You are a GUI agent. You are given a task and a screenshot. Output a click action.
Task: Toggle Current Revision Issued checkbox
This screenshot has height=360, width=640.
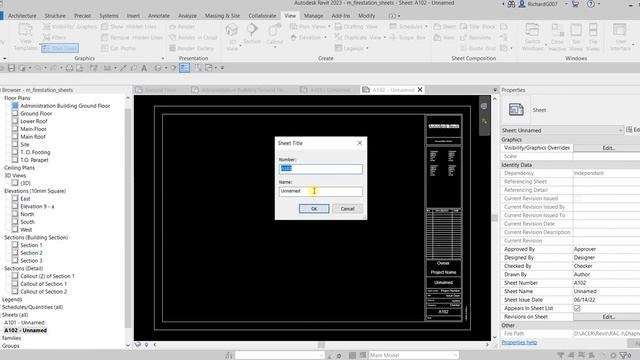point(577,199)
